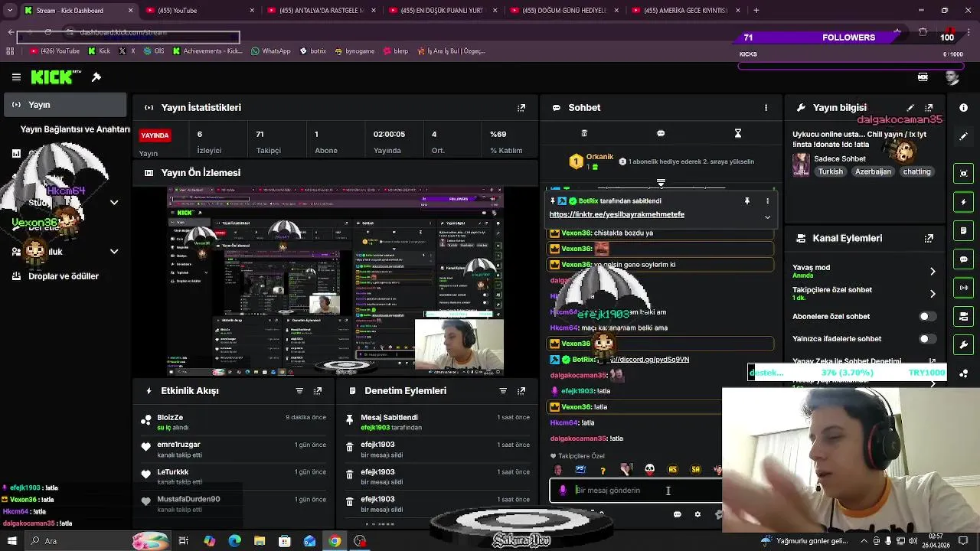Click the chat bubble icon in right sidebar
The image size is (980, 551).
coord(963,259)
